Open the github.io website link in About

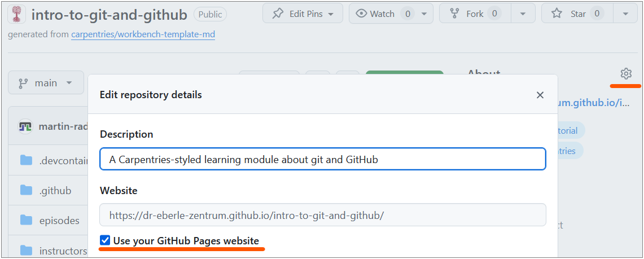(x=593, y=103)
